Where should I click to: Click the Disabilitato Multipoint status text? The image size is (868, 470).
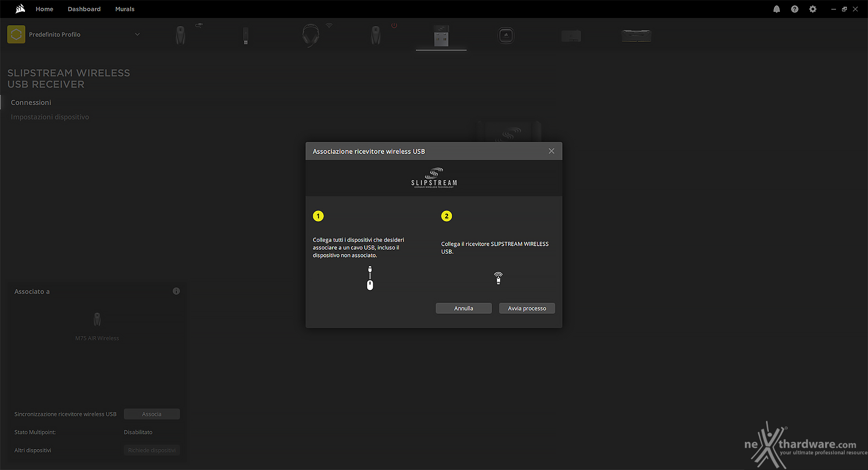click(x=138, y=432)
